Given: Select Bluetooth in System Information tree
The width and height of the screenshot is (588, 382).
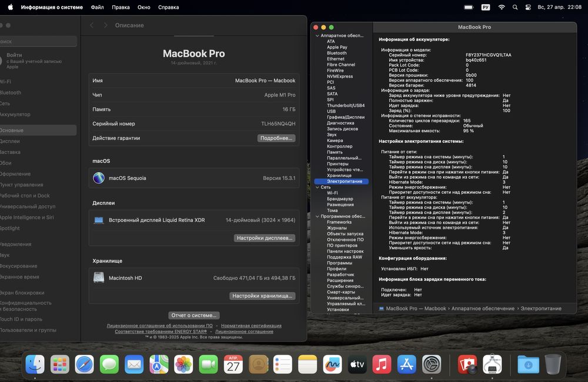Looking at the screenshot, I should pyautogui.click(x=337, y=53).
